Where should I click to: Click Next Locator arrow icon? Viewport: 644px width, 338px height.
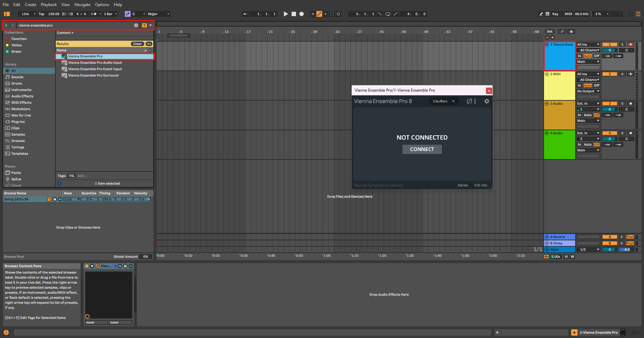(x=553, y=38)
